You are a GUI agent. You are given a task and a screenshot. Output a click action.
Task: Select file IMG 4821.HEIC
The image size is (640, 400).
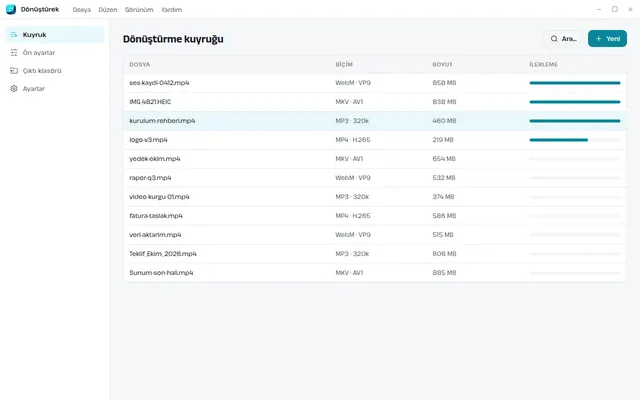pos(150,102)
